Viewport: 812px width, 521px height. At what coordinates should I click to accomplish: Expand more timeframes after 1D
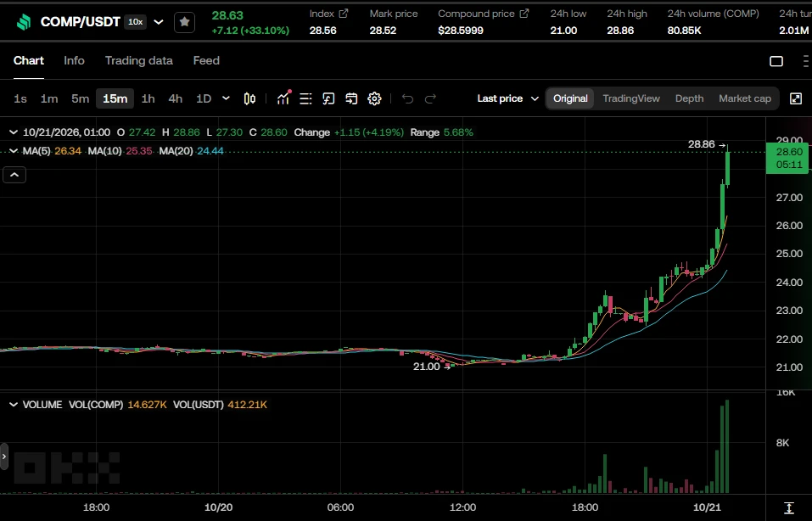coord(226,98)
